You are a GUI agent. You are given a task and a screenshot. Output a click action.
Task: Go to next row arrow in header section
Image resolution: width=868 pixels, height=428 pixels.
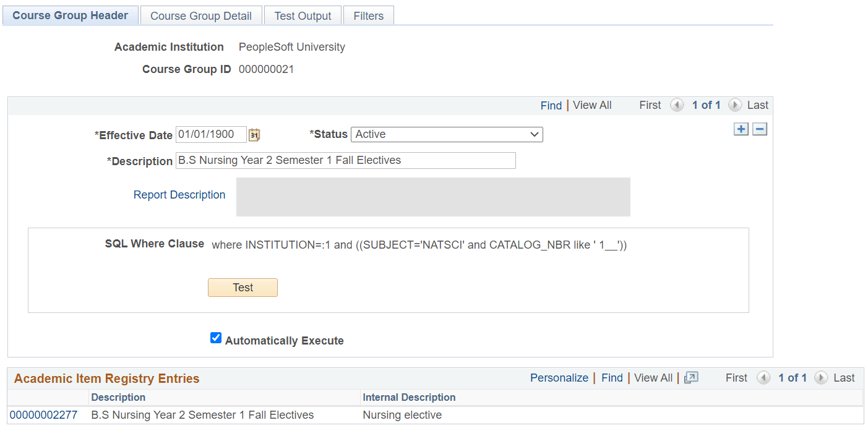[735, 105]
